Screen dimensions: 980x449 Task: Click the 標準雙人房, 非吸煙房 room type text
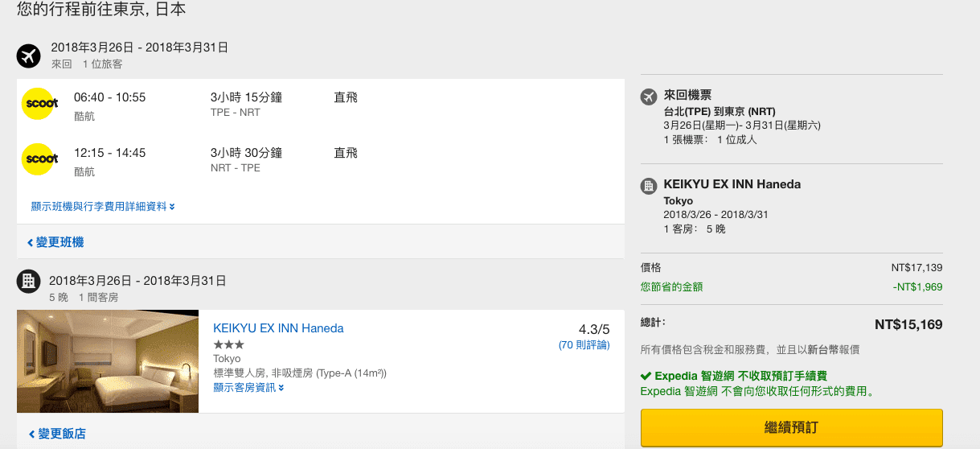[300, 373]
